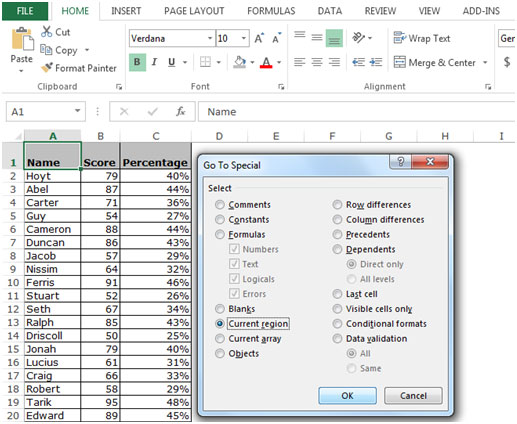517x424 pixels.
Task: Open the Fill Color dropdown arrow
Action: pos(252,62)
